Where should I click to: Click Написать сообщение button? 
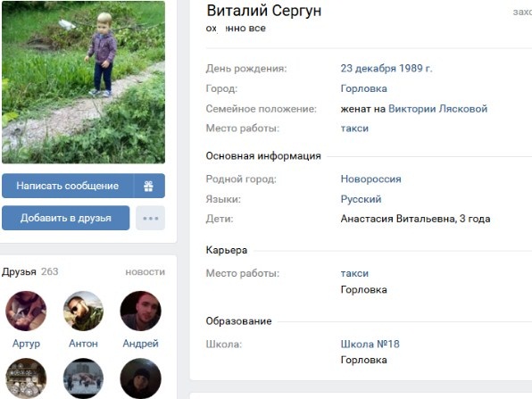coord(68,186)
